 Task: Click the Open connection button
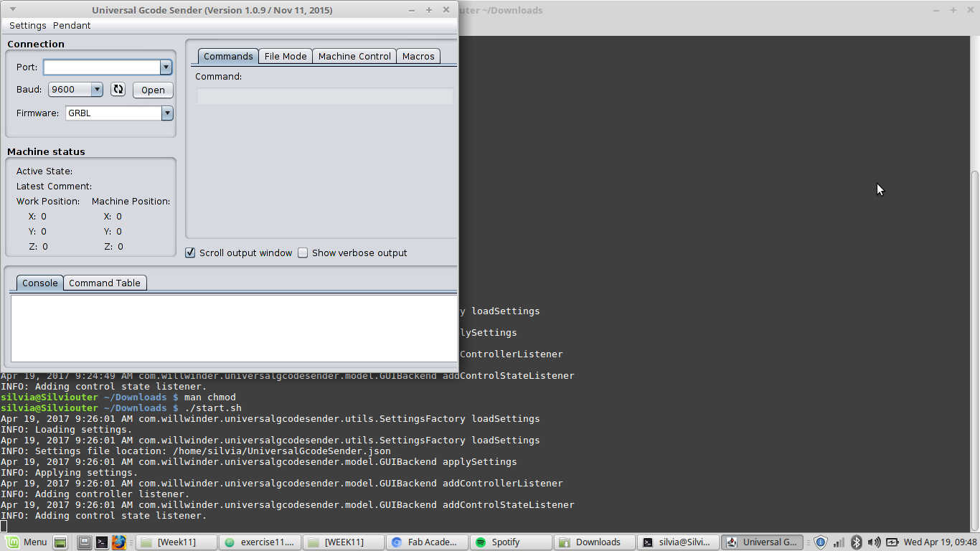(153, 90)
